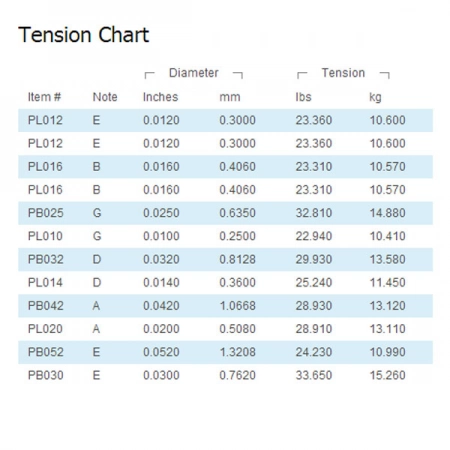
Task: Select item PB042 row label
Action: 45,306
